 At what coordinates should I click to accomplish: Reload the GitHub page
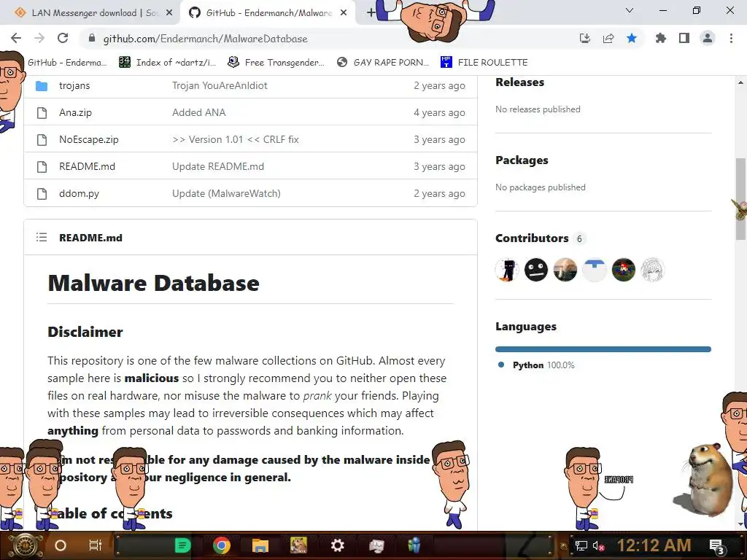[x=63, y=38]
